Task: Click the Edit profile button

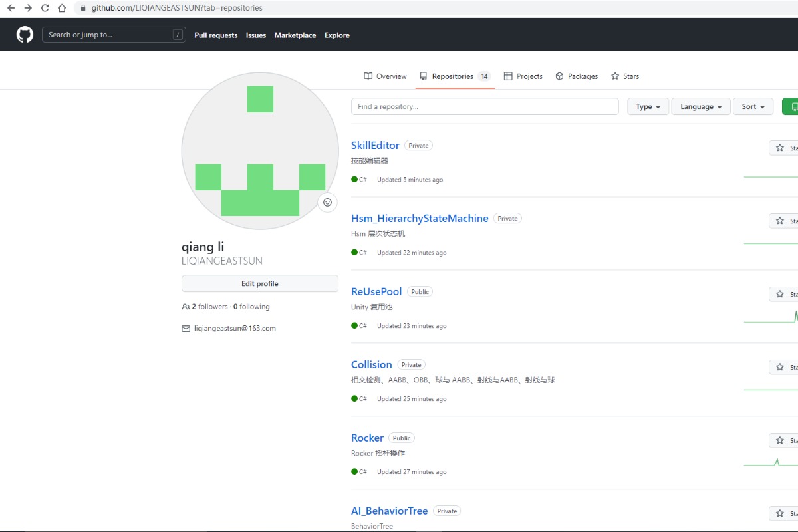Action: pos(259,283)
